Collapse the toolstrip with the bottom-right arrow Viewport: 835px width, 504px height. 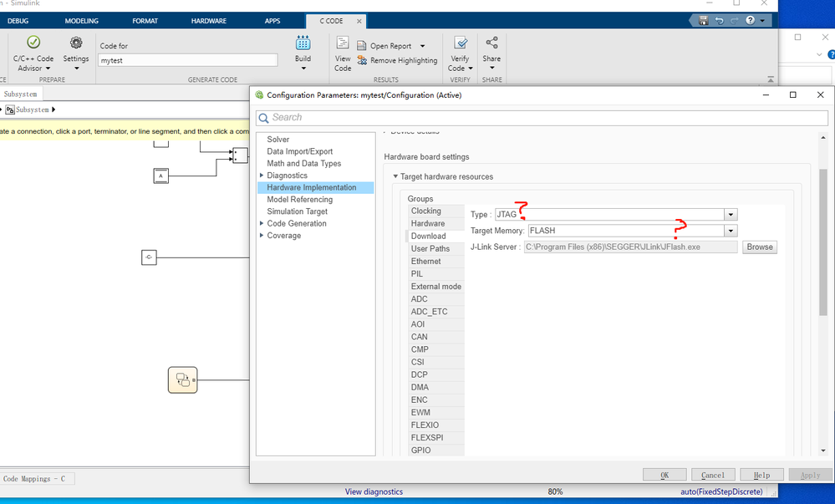tap(771, 79)
